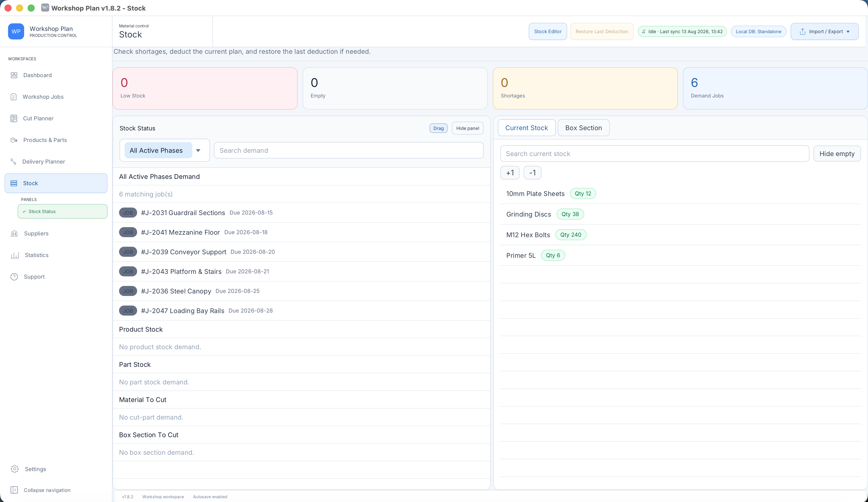Click the Delivery Planner route icon

tap(13, 162)
